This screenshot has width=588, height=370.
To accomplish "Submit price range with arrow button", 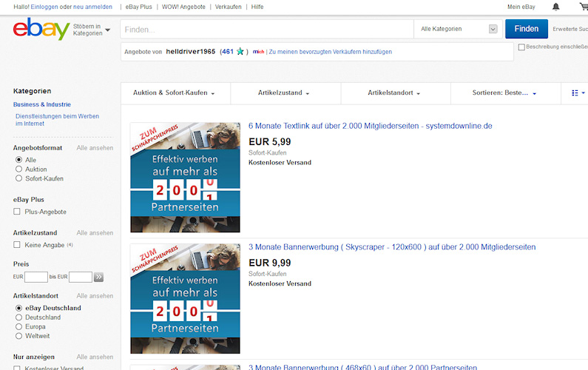I will click(98, 277).
